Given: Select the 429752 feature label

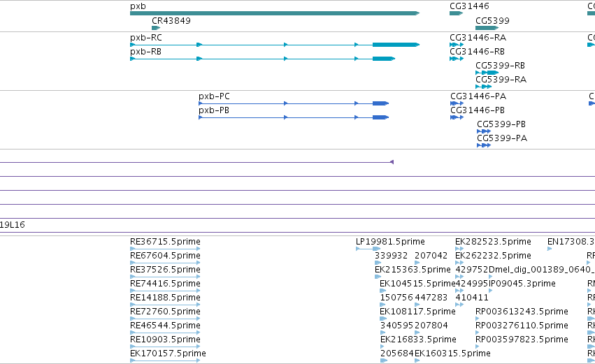Looking at the screenshot, I should pyautogui.click(x=472, y=270).
